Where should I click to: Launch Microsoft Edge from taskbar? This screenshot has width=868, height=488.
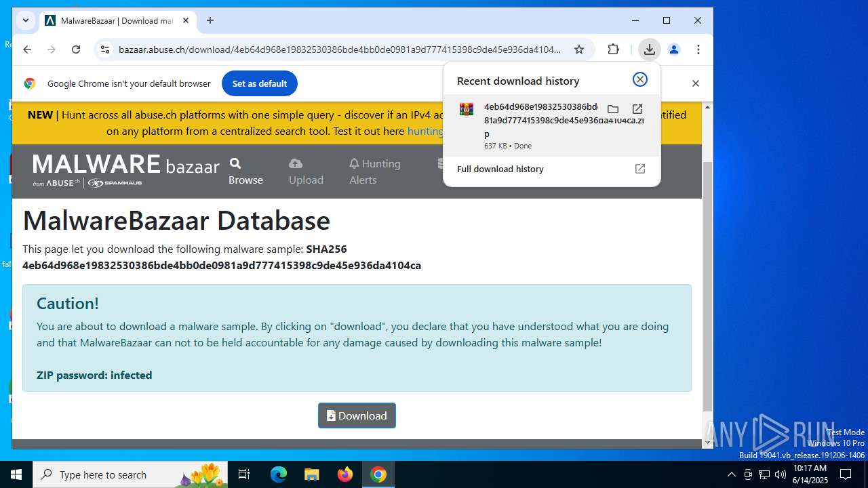tap(279, 474)
